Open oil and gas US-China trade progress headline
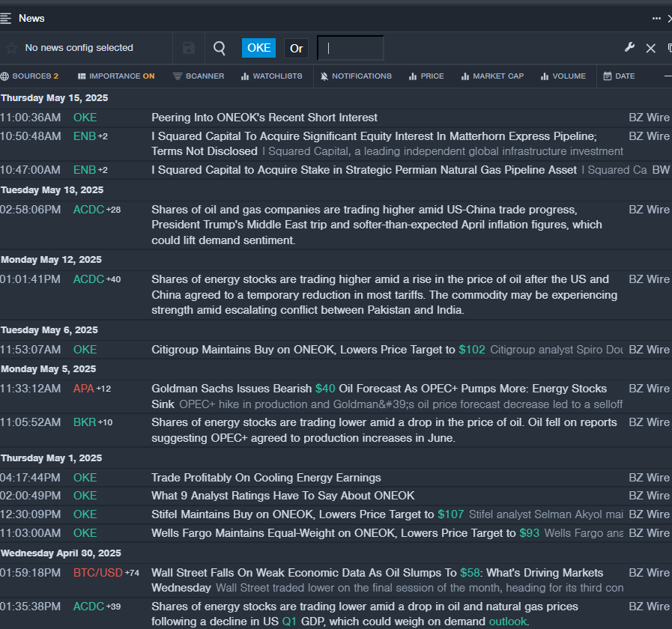Image resolution: width=672 pixels, height=629 pixels. click(x=377, y=225)
